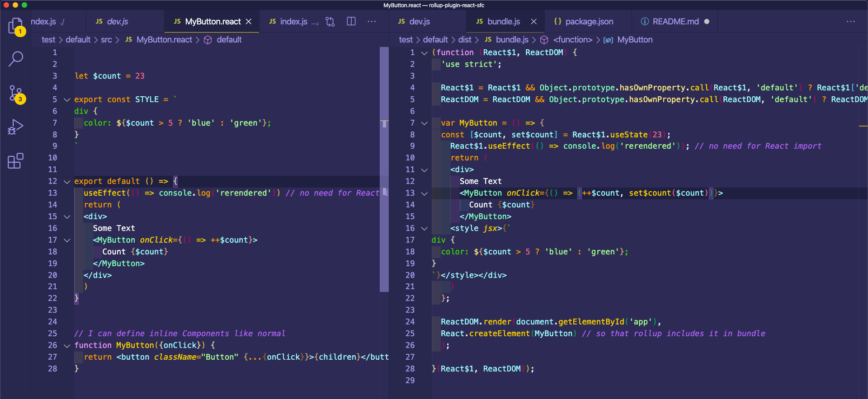This screenshot has height=399, width=868.
Task: Collapse the STYLE export fold at line 5
Action: [x=67, y=99]
